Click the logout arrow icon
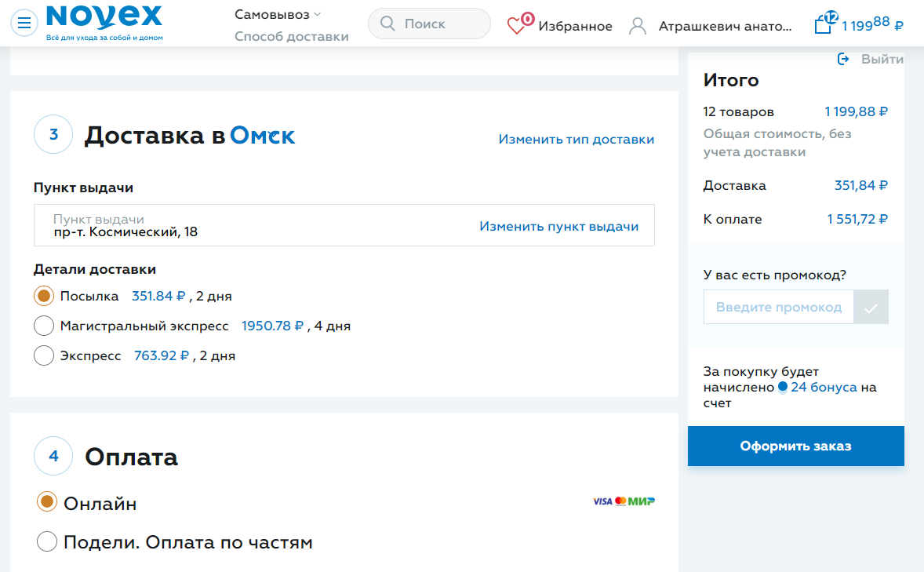The height and width of the screenshot is (572, 924). click(x=843, y=59)
